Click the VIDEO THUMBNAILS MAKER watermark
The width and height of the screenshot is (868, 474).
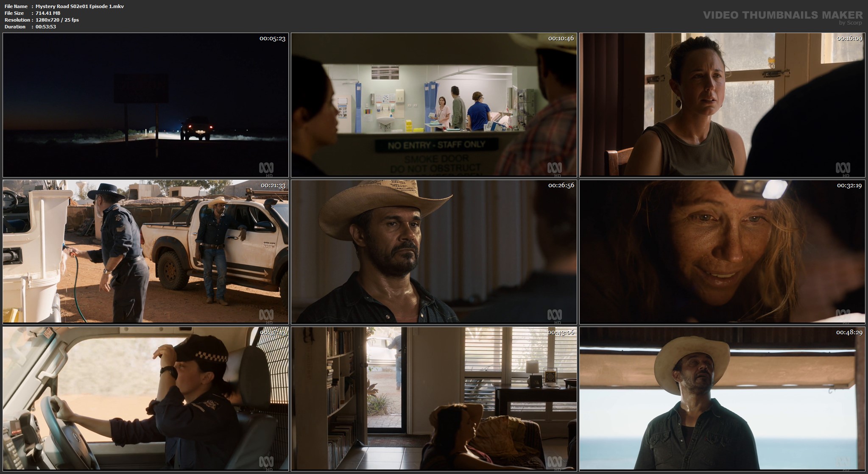point(782,16)
